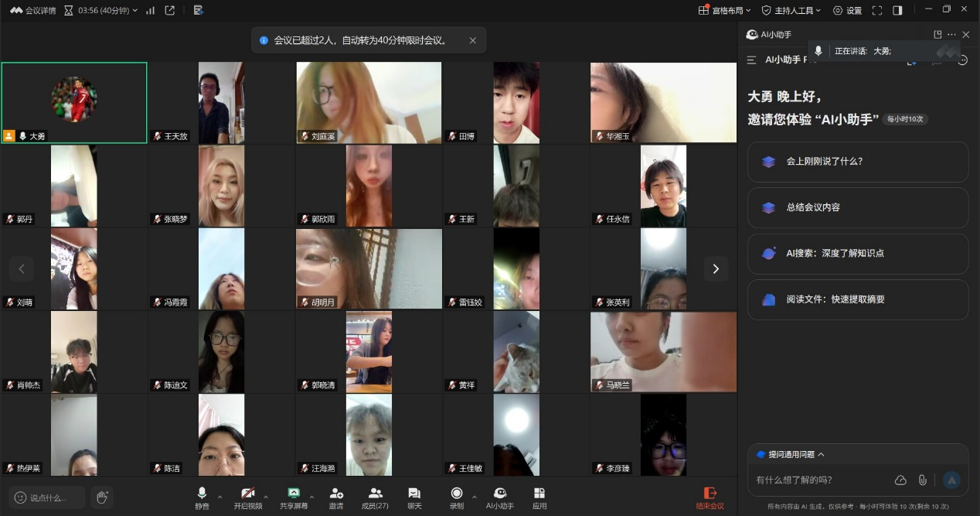
Task: Open 设置 settings in top bar
Action: [847, 11]
